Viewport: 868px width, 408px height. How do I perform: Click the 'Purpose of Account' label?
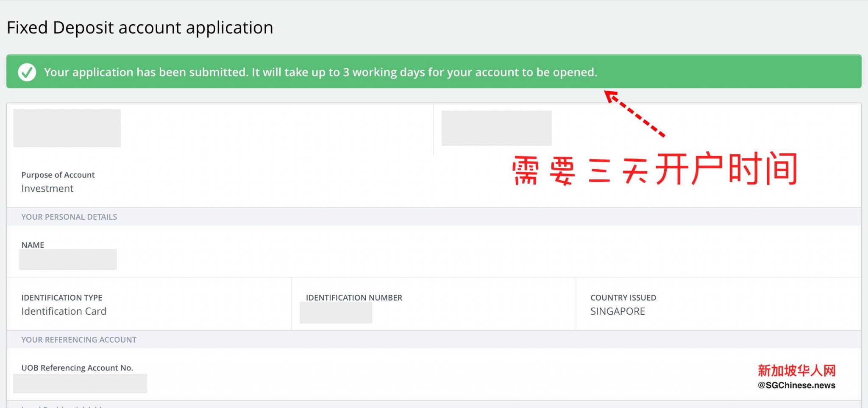pyautogui.click(x=58, y=175)
